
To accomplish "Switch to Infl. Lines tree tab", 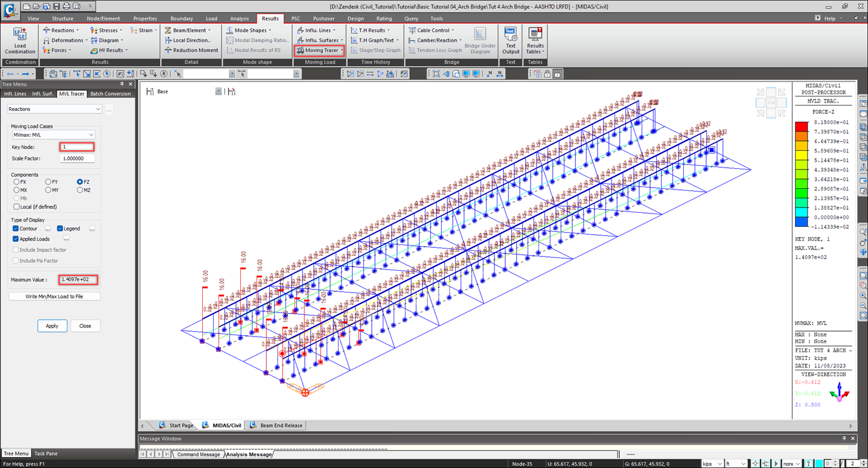I will click(x=15, y=94).
